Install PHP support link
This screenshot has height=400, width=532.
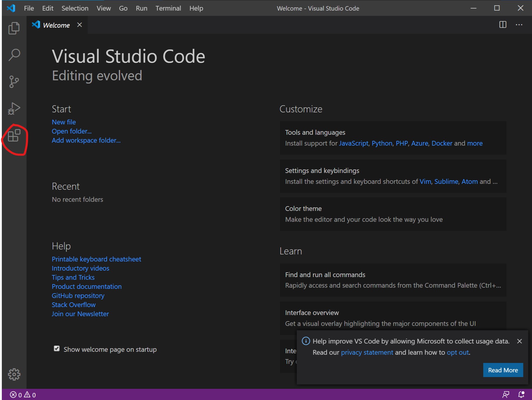click(402, 143)
